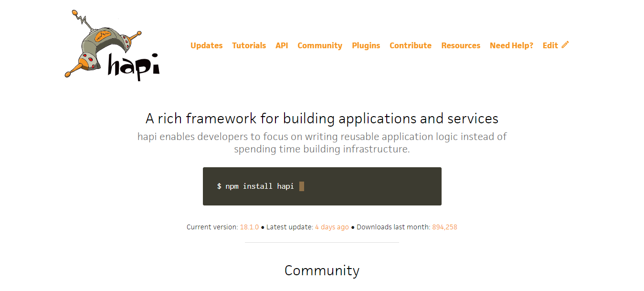The height and width of the screenshot is (291, 644).
Task: Click the blinking cursor in the terminal box
Action: 302,186
